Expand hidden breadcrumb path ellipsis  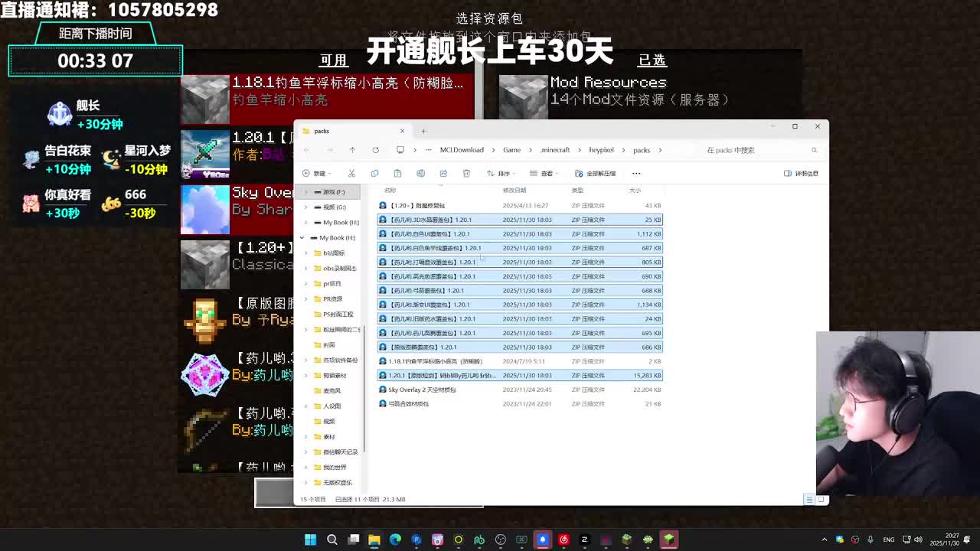click(428, 150)
